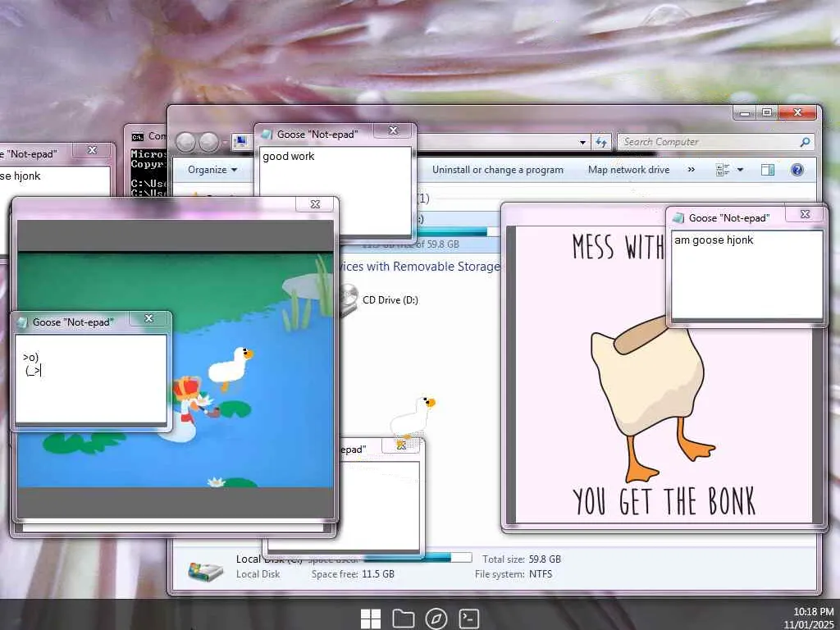840x630 pixels.
Task: Click the 'You get the bonk' goose meme image
Action: pyautogui.click(x=663, y=374)
